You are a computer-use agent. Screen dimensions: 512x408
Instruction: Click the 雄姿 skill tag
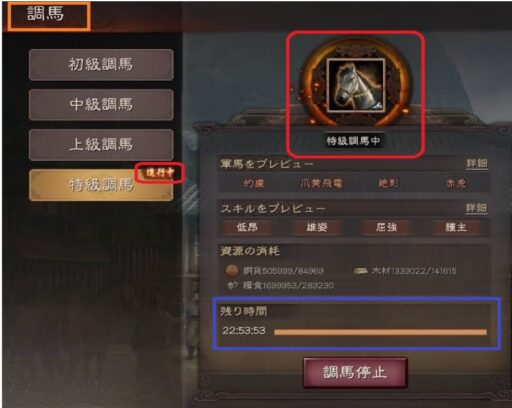(317, 227)
